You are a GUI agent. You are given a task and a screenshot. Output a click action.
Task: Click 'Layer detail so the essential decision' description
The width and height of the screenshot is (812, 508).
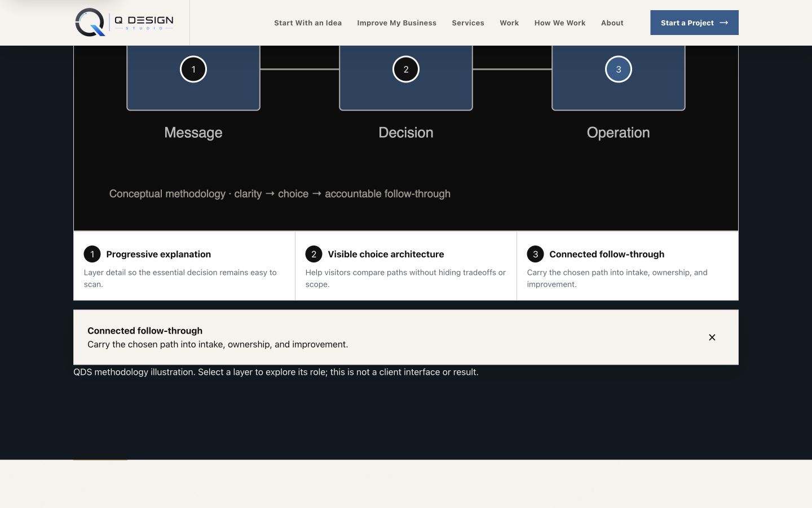(180, 278)
